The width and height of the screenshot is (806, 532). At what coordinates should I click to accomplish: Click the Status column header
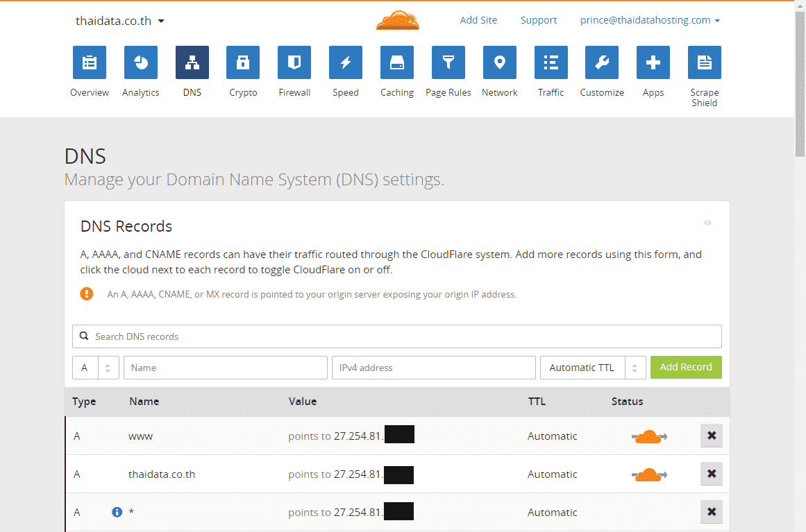pyautogui.click(x=627, y=402)
